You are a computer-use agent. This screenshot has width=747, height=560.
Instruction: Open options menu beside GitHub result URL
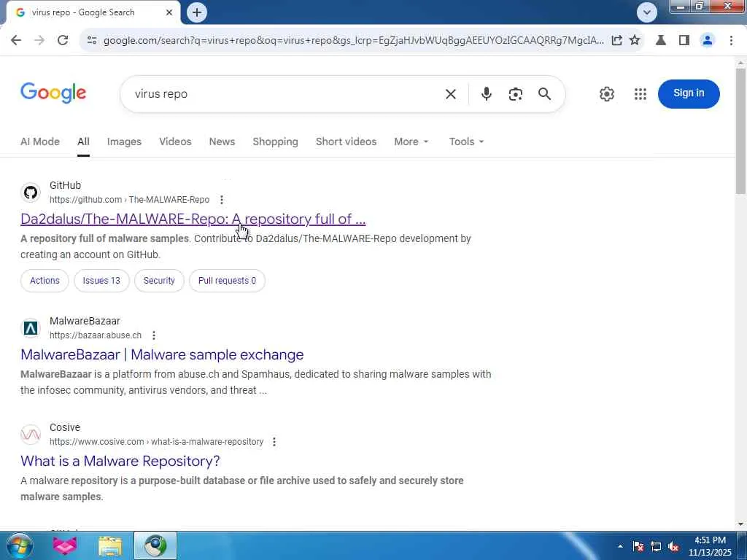222,200
